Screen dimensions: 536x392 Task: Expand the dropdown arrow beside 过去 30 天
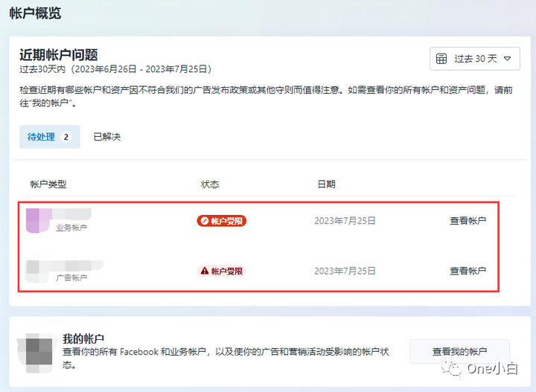[x=508, y=59]
